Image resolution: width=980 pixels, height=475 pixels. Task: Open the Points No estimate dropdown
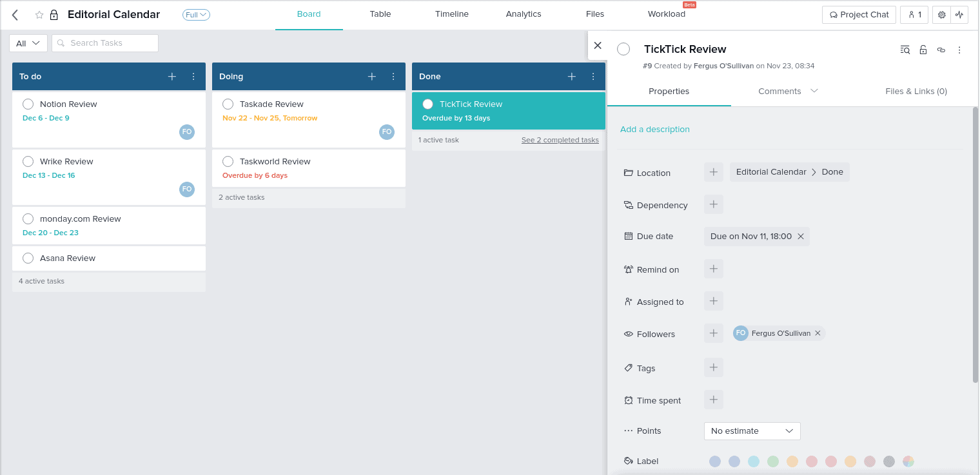[752, 431]
